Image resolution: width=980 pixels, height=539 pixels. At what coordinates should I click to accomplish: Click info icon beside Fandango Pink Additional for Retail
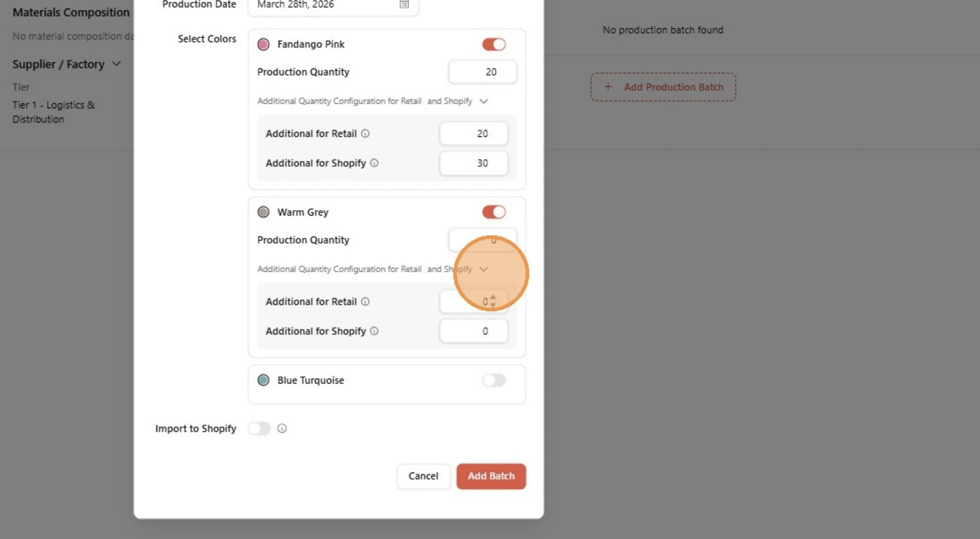coord(365,134)
